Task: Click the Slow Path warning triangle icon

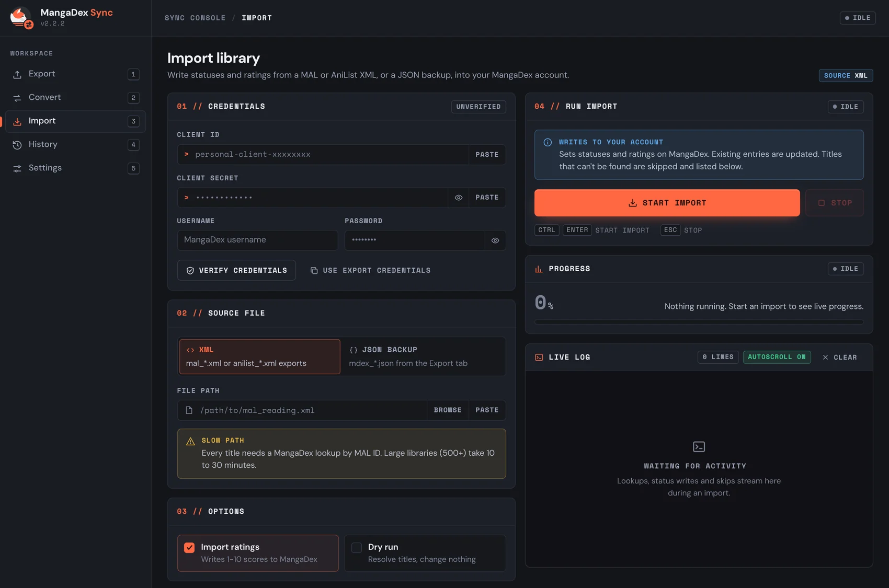Action: (190, 441)
